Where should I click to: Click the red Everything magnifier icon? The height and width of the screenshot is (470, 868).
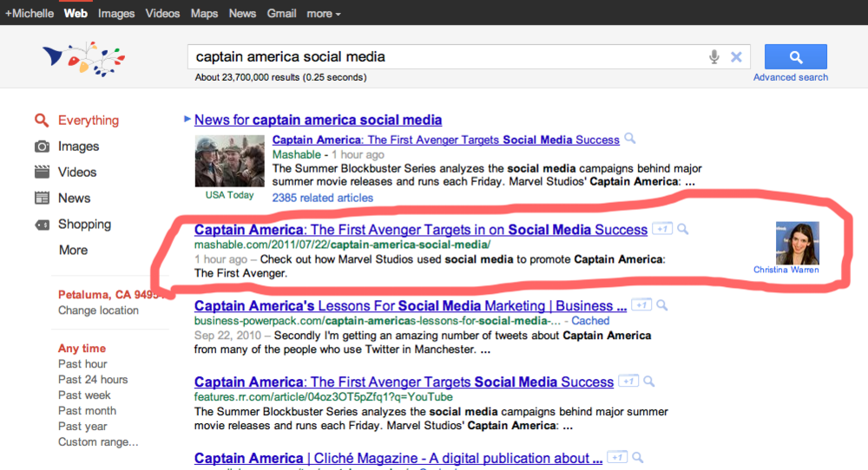click(42, 120)
